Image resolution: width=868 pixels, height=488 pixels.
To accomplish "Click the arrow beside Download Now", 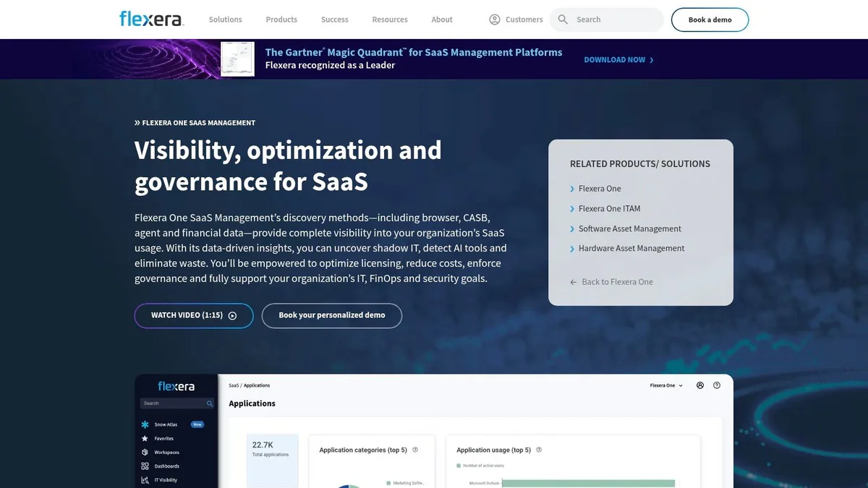I will (652, 60).
